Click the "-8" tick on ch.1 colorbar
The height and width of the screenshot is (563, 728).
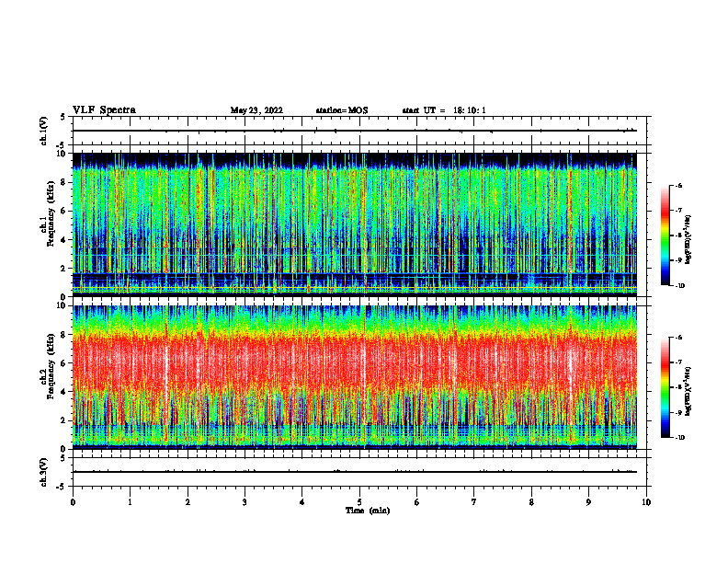pos(678,236)
